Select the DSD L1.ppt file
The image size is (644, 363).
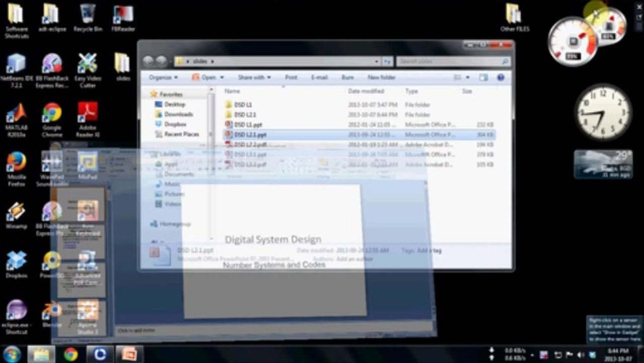(x=359, y=125)
